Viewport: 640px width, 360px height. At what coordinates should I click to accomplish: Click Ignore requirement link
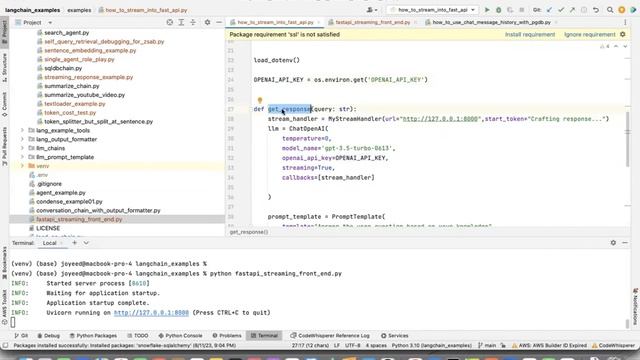(589, 34)
